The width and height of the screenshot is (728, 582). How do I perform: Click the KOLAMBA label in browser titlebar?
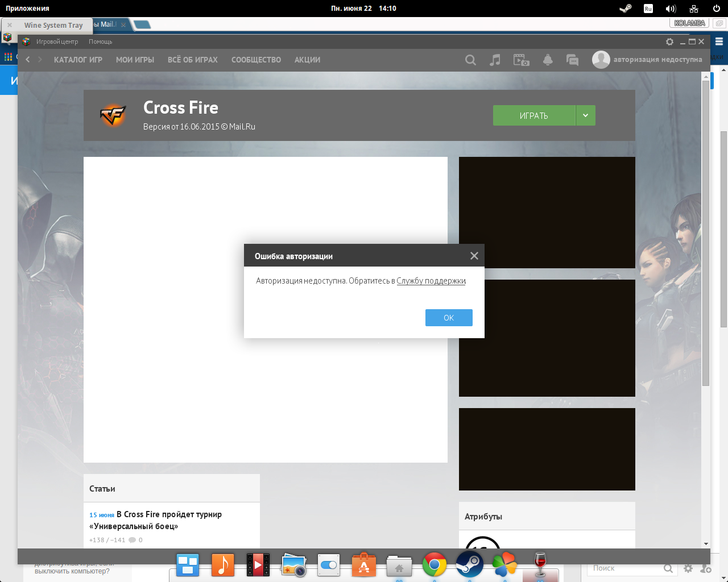pyautogui.click(x=689, y=23)
